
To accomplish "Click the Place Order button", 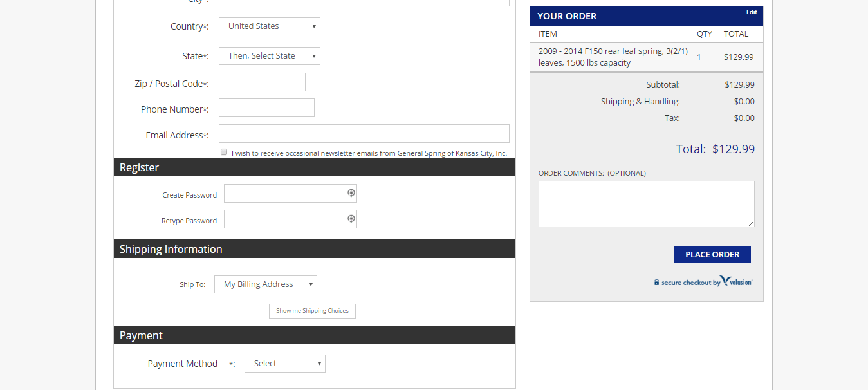I will (712, 254).
